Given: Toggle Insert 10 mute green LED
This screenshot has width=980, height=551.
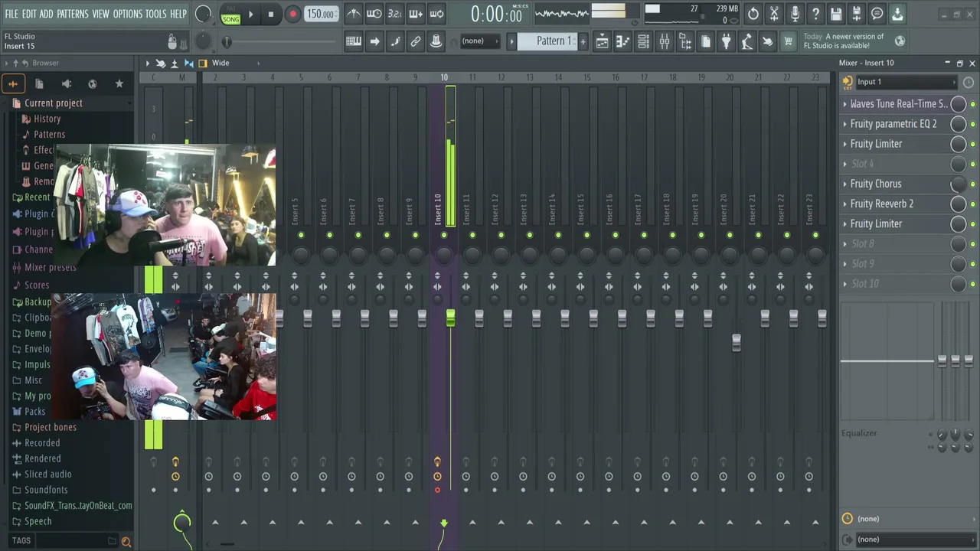Looking at the screenshot, I should [444, 235].
